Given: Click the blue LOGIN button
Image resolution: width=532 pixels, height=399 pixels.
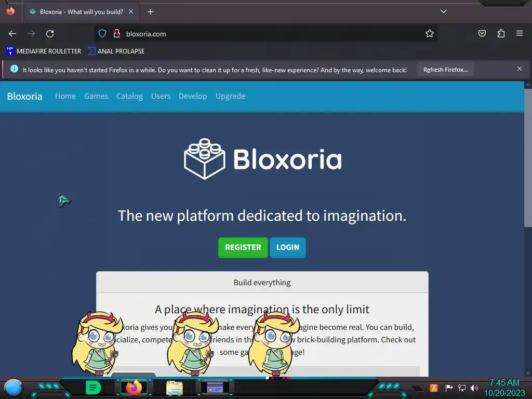Looking at the screenshot, I should (288, 248).
